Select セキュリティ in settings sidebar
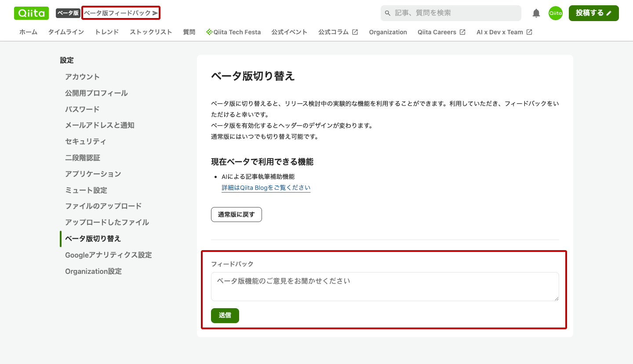 point(86,142)
